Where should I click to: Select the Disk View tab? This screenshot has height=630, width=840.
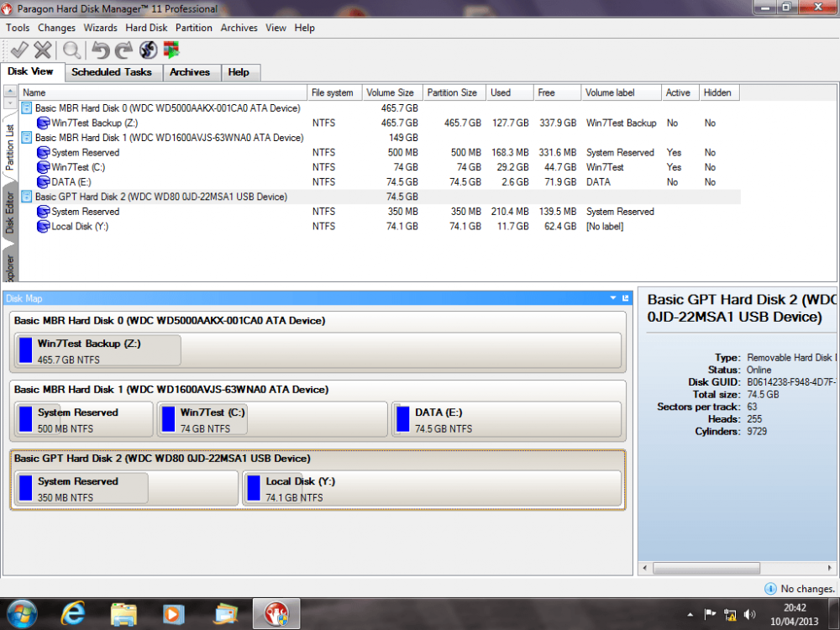31,71
